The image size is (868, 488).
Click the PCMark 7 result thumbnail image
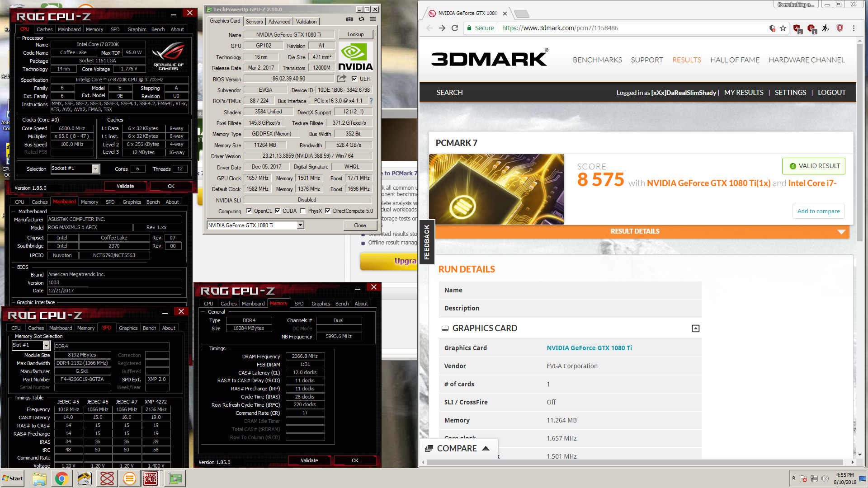point(496,189)
